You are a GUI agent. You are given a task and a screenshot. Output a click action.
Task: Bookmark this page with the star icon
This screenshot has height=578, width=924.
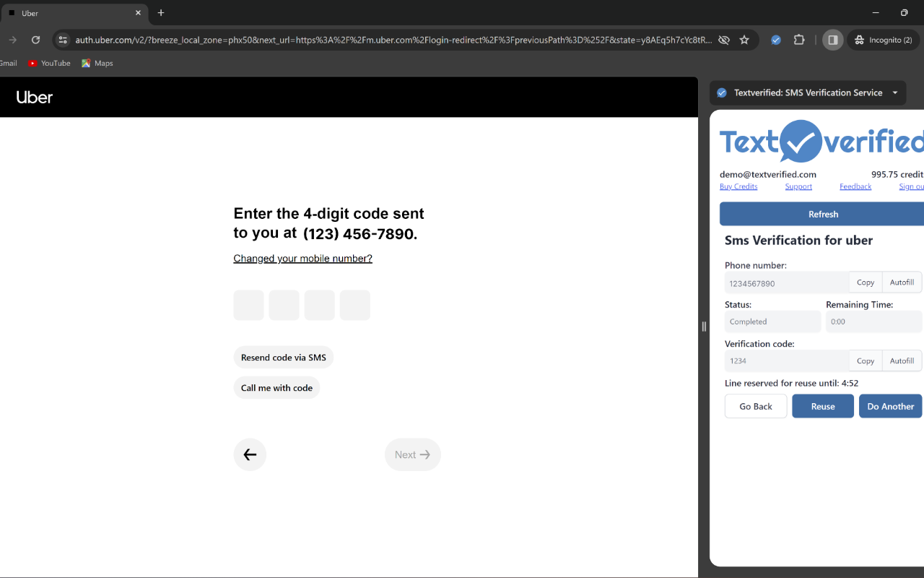[744, 40]
